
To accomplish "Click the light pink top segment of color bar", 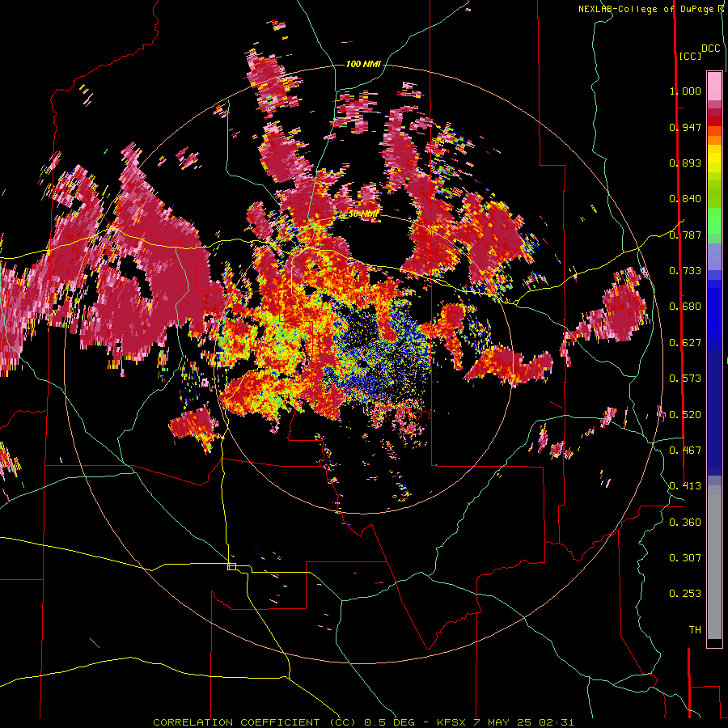I will (x=714, y=86).
